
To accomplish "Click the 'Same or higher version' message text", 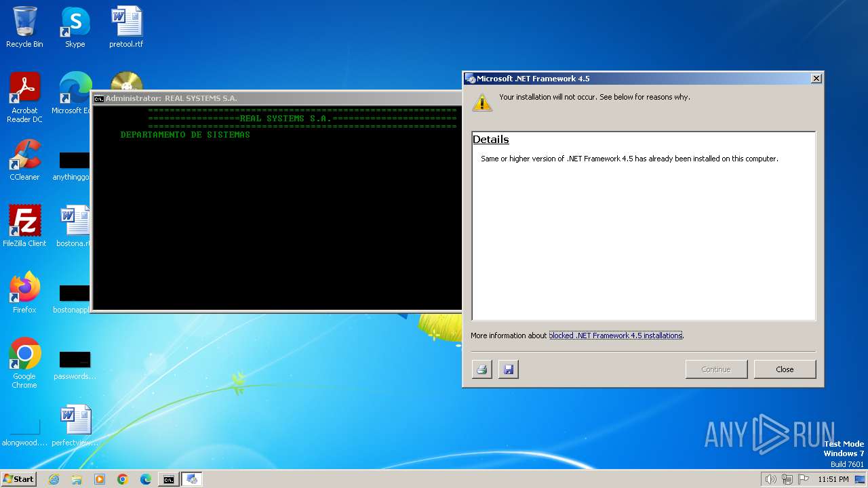I will pyautogui.click(x=629, y=159).
